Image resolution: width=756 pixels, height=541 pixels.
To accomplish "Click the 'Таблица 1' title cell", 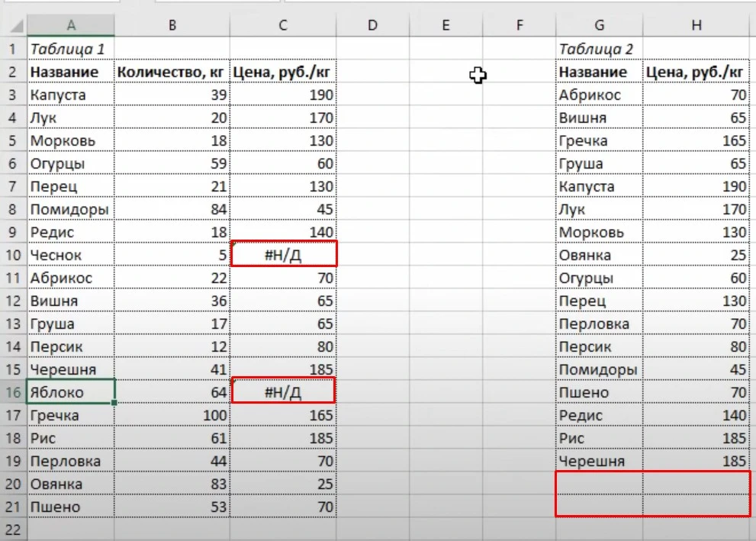I will 70,49.
